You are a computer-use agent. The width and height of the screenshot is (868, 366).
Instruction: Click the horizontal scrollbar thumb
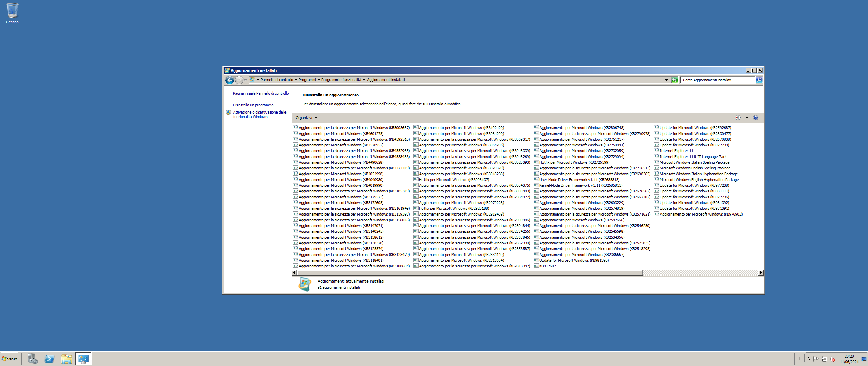pyautogui.click(x=470, y=273)
